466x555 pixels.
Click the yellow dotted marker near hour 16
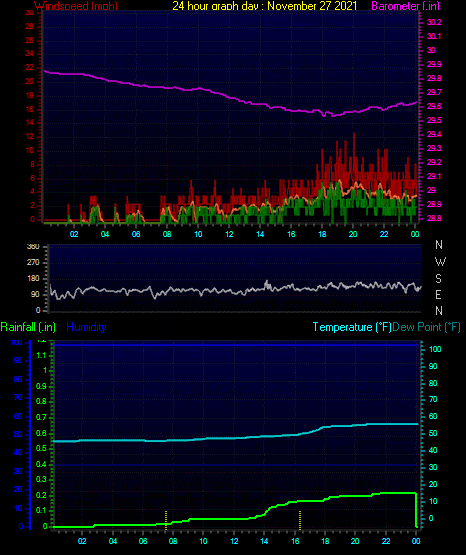(x=300, y=520)
